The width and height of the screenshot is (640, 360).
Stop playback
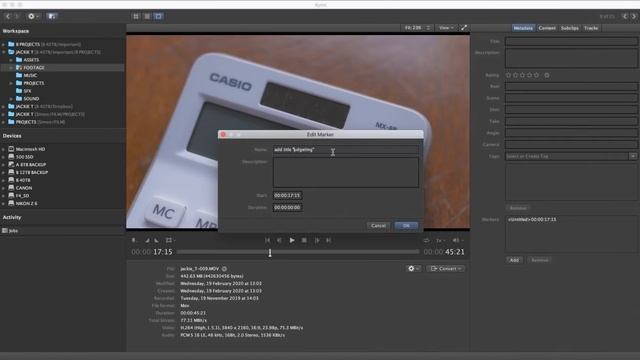[x=304, y=240]
